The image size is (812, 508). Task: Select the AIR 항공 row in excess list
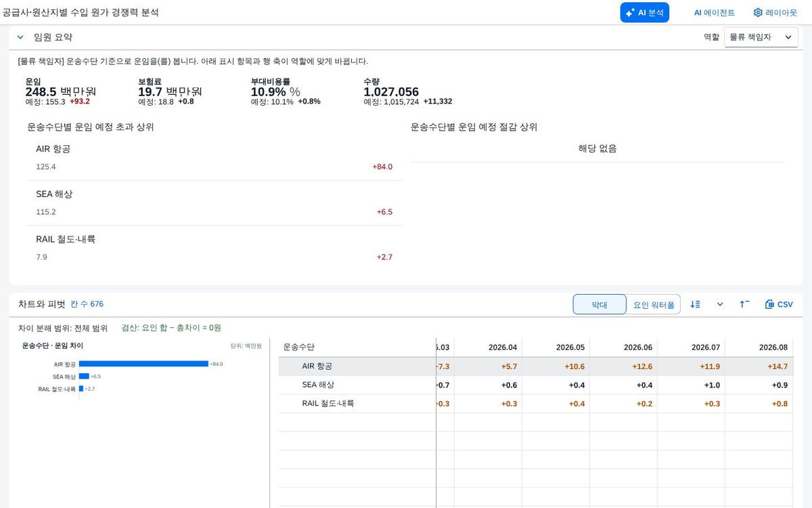(x=214, y=158)
